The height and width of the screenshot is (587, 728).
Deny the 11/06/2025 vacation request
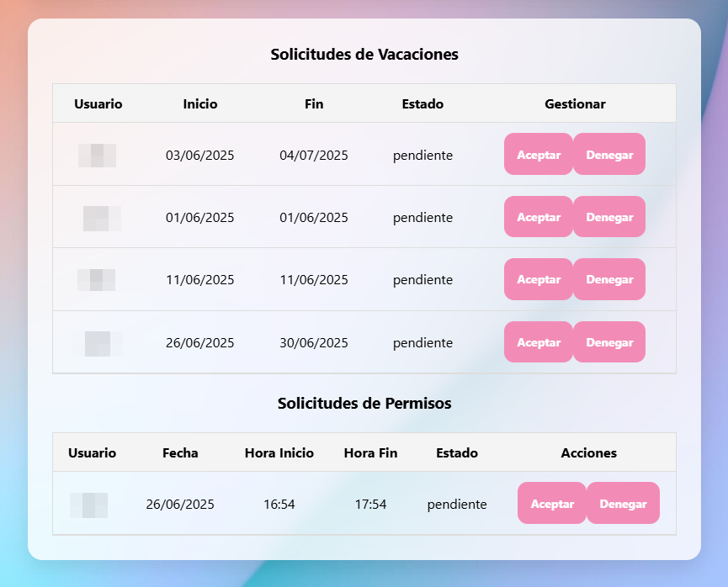pos(609,279)
